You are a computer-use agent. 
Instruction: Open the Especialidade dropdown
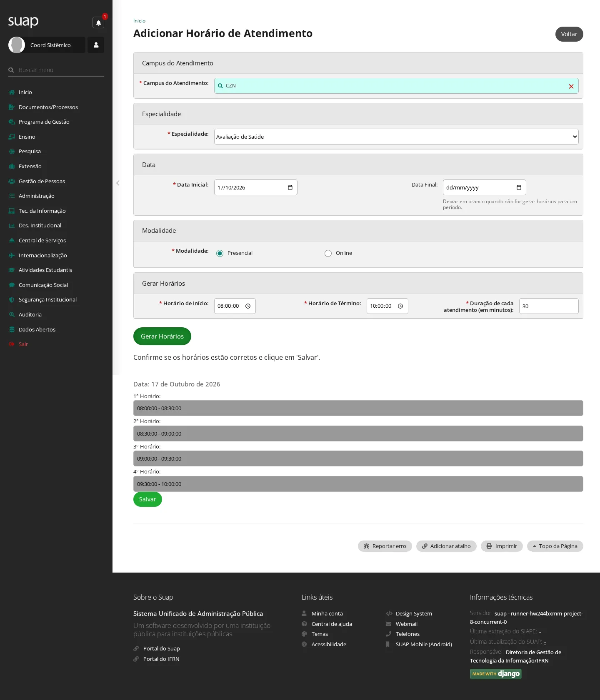point(396,137)
